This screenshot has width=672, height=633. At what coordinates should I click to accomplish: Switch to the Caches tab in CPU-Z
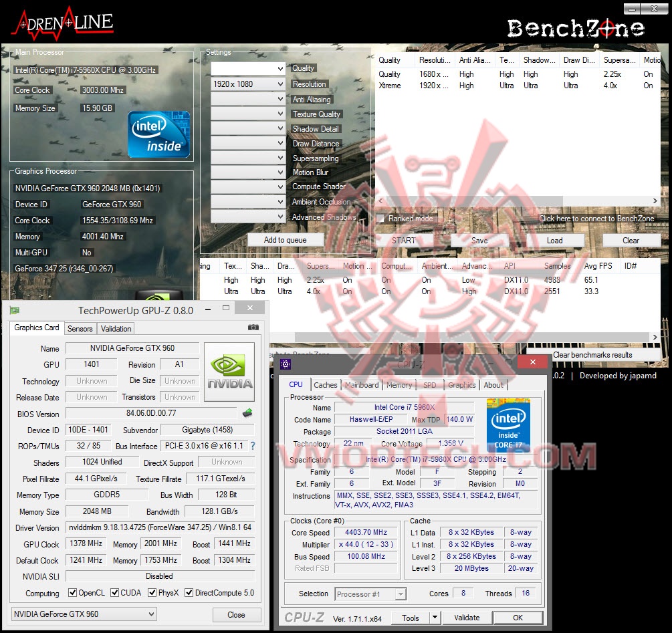(325, 384)
